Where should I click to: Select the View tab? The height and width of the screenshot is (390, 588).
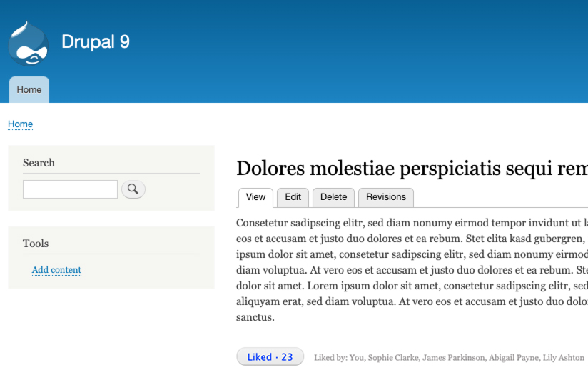255,197
